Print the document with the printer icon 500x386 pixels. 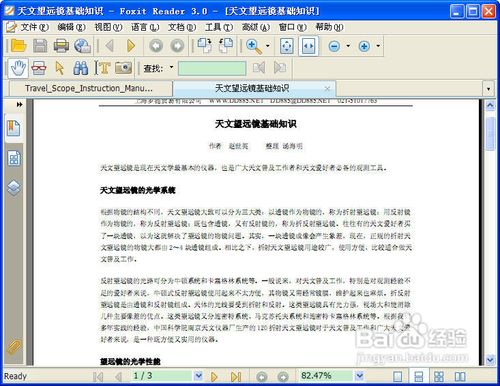point(61,46)
